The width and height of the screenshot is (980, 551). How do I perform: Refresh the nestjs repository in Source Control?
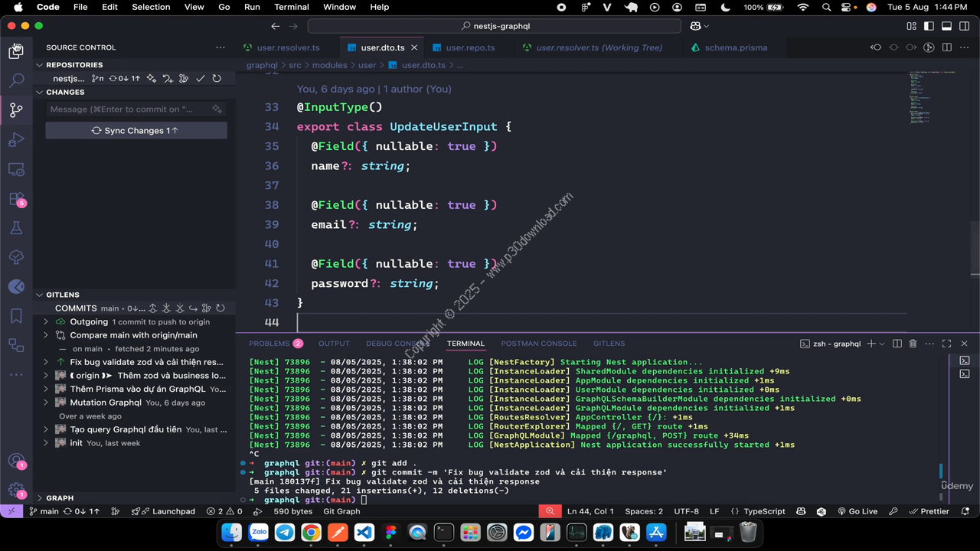(x=217, y=78)
